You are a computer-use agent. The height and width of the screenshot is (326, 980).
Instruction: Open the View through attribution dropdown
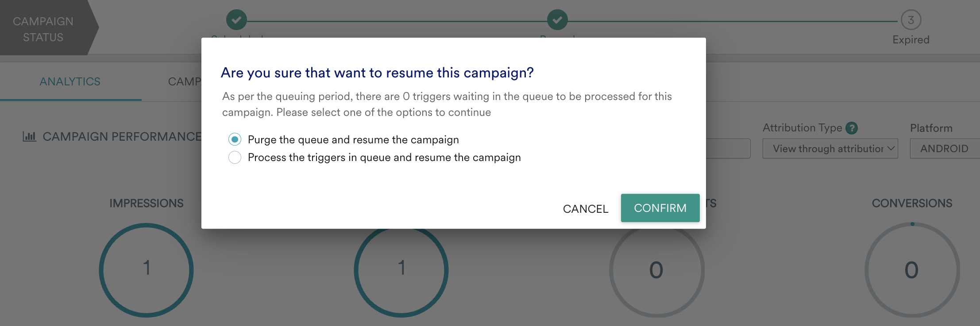pos(830,148)
